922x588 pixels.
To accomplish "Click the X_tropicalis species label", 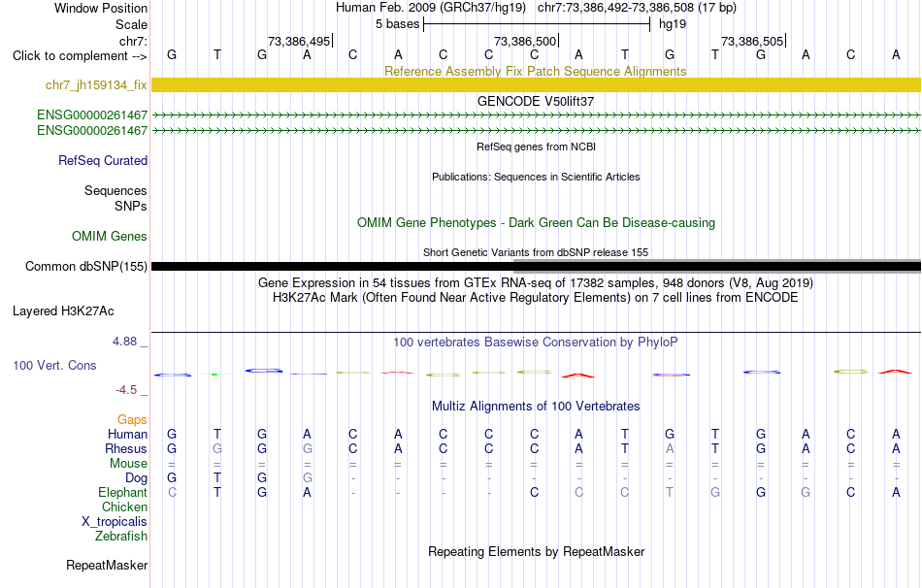I will (x=115, y=522).
